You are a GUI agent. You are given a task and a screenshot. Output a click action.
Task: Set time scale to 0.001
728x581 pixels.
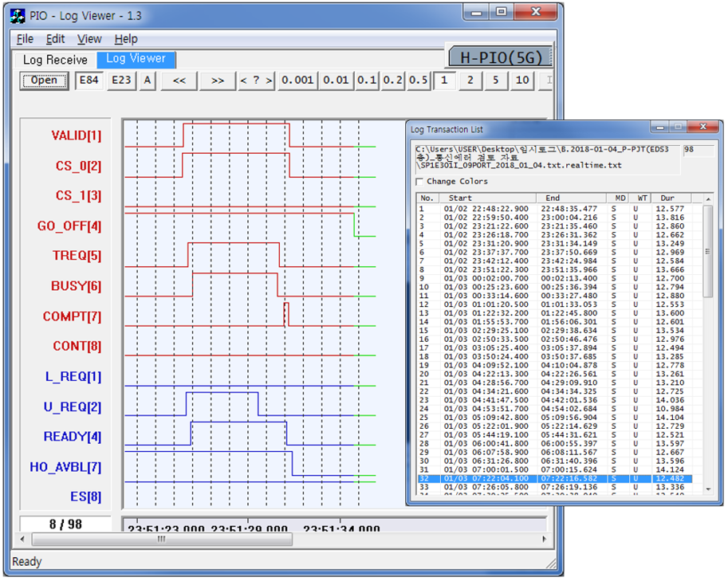tap(297, 80)
